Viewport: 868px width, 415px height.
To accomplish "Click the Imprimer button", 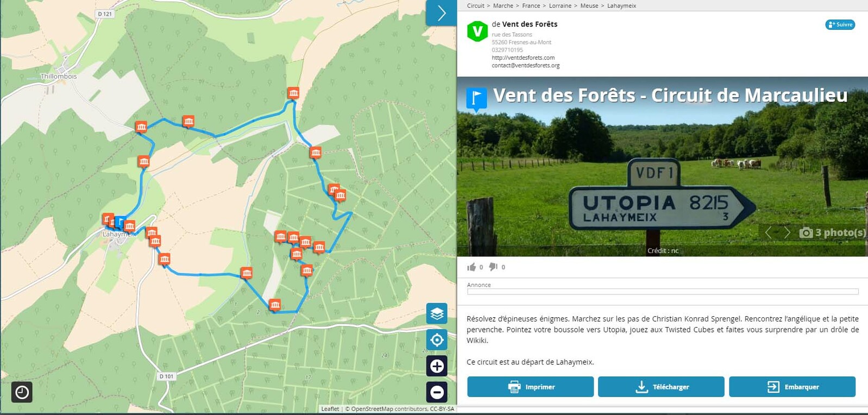I will click(530, 387).
